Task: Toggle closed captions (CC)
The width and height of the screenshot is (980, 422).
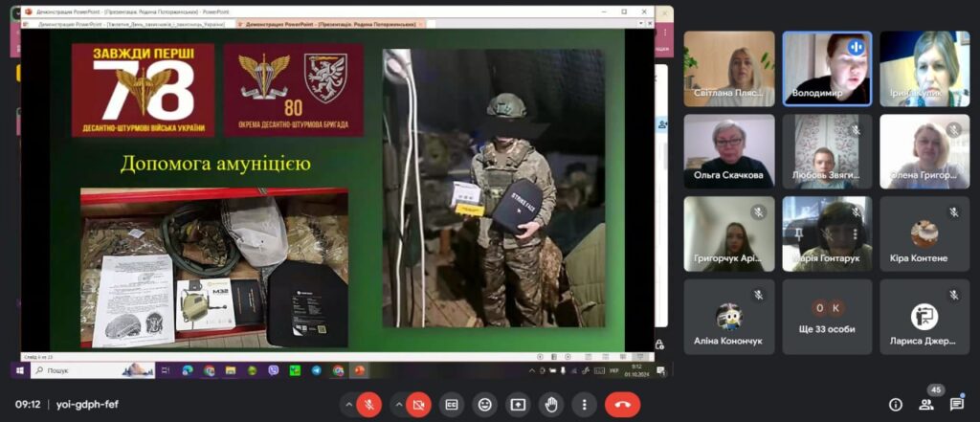Action: pos(452,405)
